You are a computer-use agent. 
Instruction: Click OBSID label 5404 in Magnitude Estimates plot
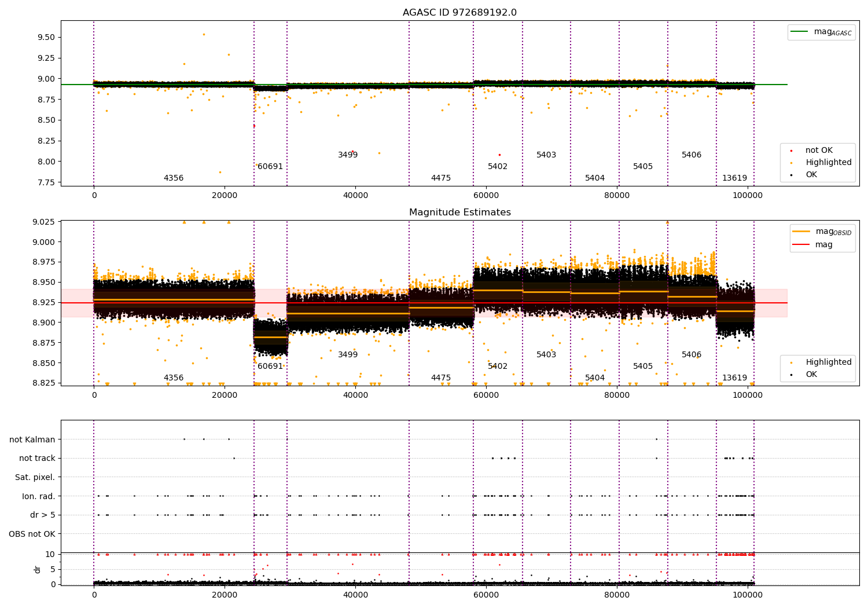point(595,378)
